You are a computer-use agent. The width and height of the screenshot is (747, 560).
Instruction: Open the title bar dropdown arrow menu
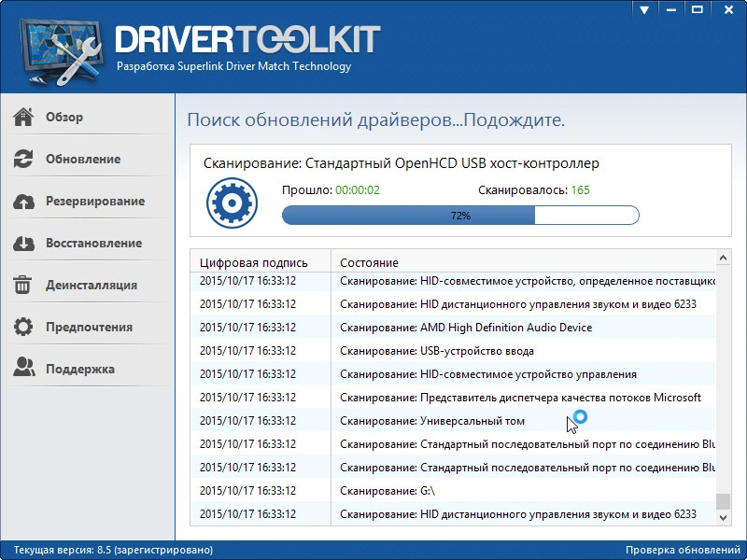644,9
